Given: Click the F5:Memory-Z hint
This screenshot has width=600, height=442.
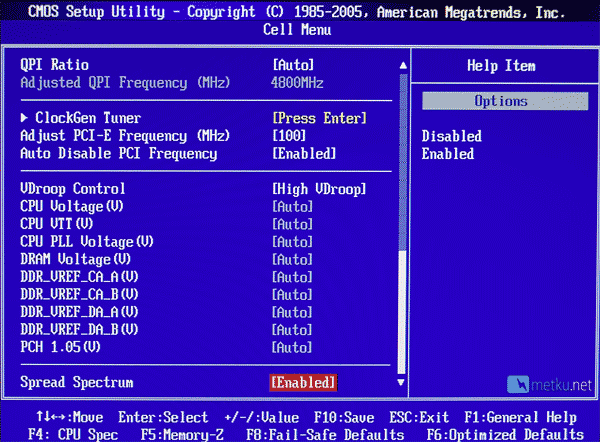Looking at the screenshot, I should (182, 435).
